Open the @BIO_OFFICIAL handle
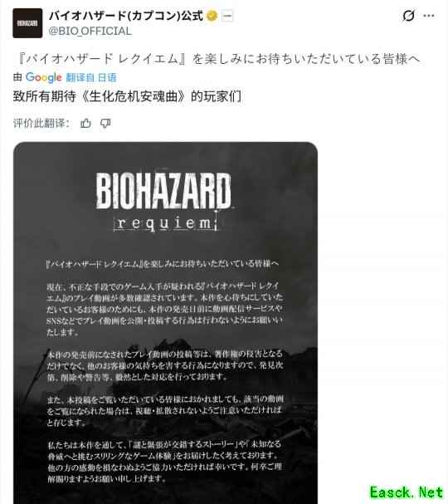Viewport: 448px width, 504px height. pyautogui.click(x=90, y=32)
